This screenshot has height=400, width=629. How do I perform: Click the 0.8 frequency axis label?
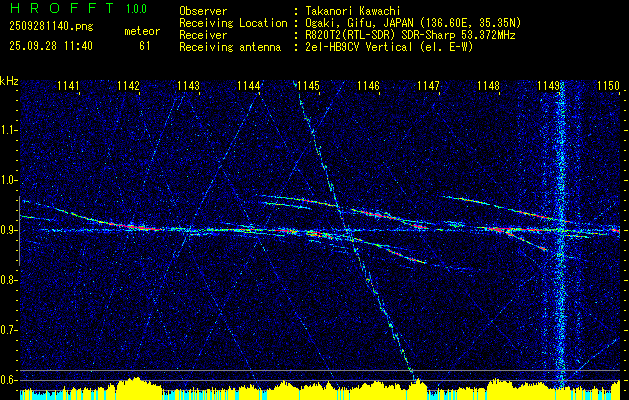(x=8, y=280)
